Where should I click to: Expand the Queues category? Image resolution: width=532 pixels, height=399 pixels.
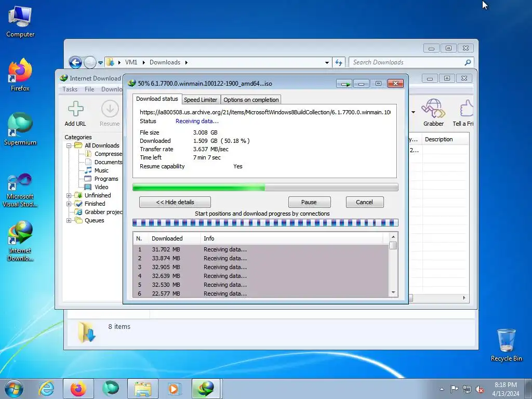coord(69,220)
